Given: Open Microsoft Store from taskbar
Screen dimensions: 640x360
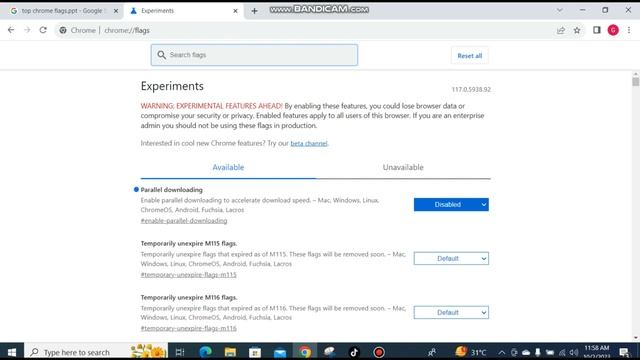Looking at the screenshot, I should point(255,352).
